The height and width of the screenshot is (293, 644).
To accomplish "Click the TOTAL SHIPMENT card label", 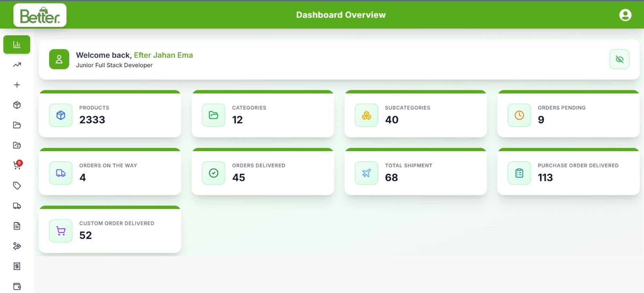I will coord(409,165).
